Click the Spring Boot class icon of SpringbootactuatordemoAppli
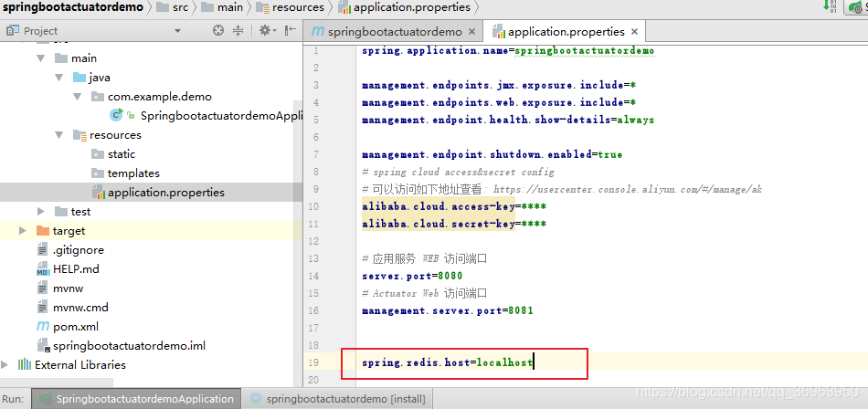The height and width of the screenshot is (409, 868). 116,115
